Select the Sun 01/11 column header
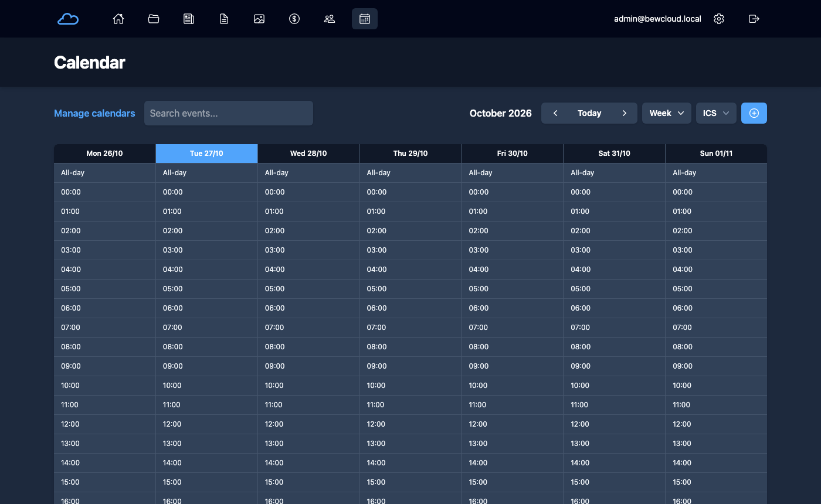 [x=716, y=154]
